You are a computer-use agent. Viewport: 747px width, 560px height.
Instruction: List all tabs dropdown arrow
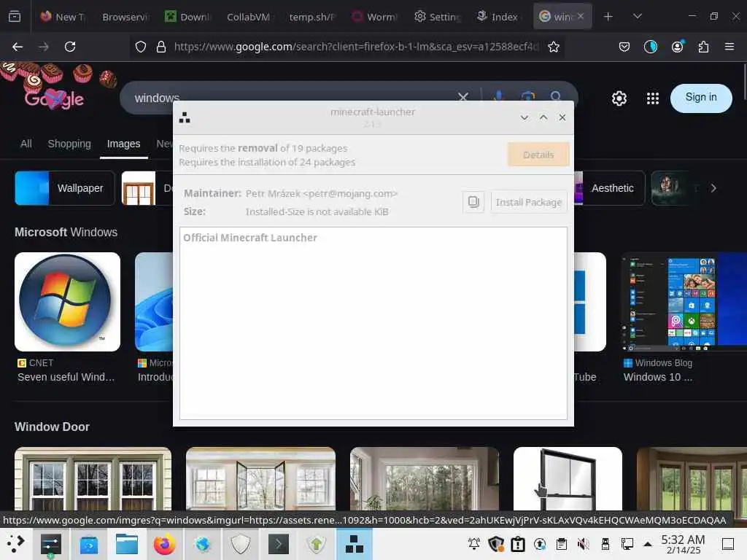coord(638,17)
